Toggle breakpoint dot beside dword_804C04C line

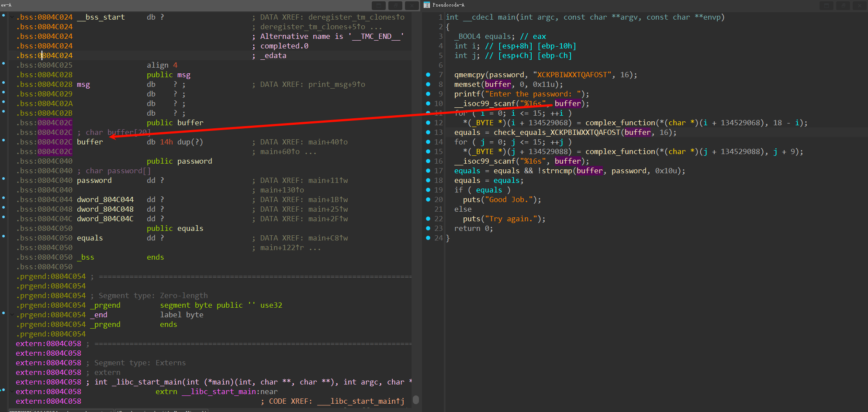(x=3, y=217)
